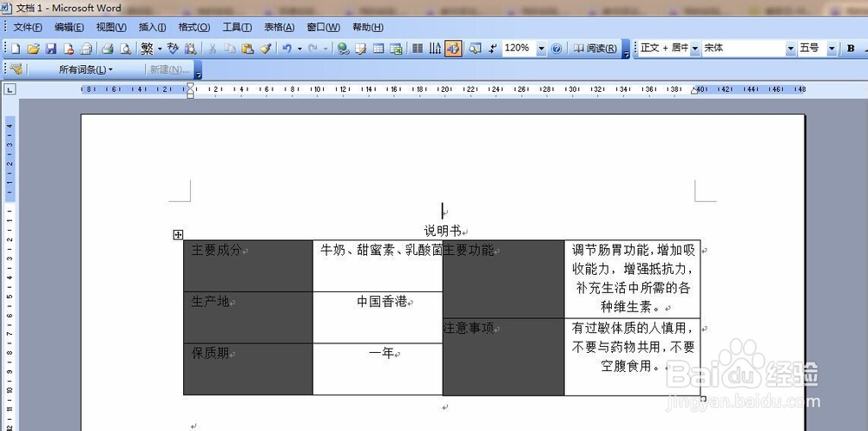The height and width of the screenshot is (431, 868).
Task: Open the Undo history dropdown arrow
Action: click(299, 49)
